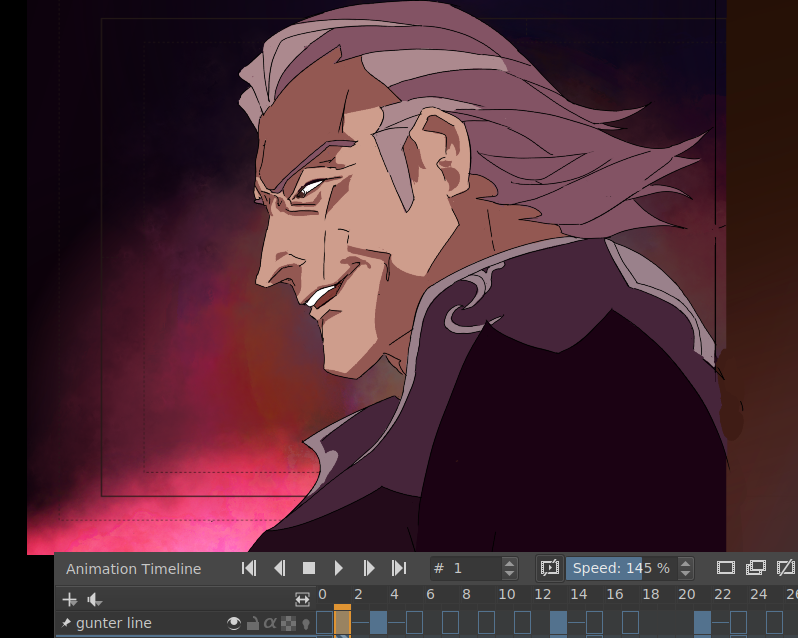Step forward to next frame
This screenshot has width=798, height=638.
tap(369, 568)
